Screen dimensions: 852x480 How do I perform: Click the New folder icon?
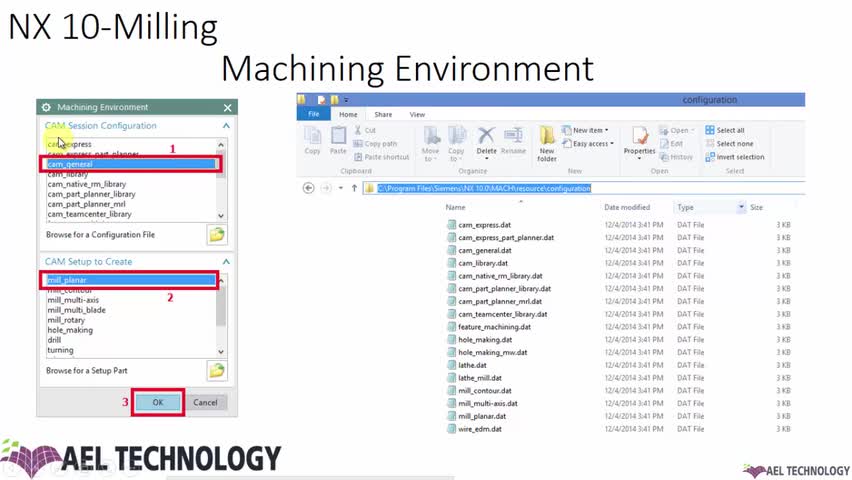[x=547, y=144]
